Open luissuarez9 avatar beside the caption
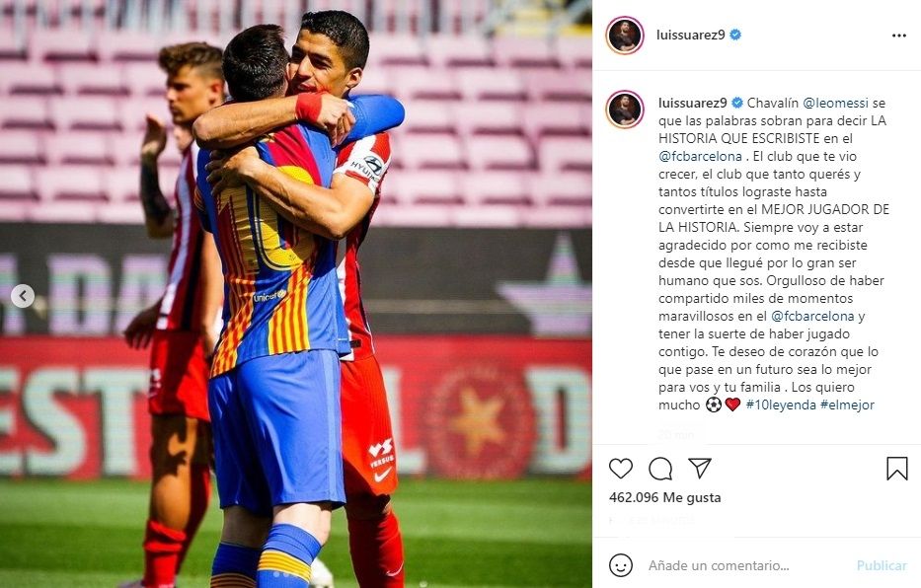Image resolution: width=921 pixels, height=588 pixels. tap(625, 110)
